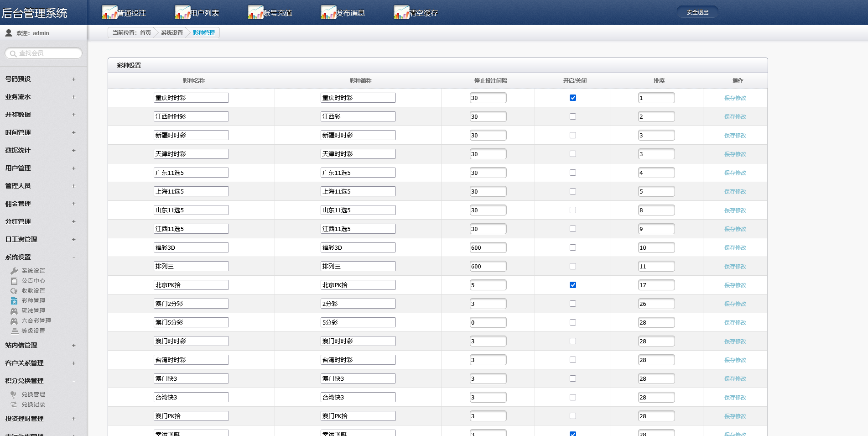Screen dimensions: 868x436
Task: Open 普通投注 in the top navigation
Action: point(131,13)
